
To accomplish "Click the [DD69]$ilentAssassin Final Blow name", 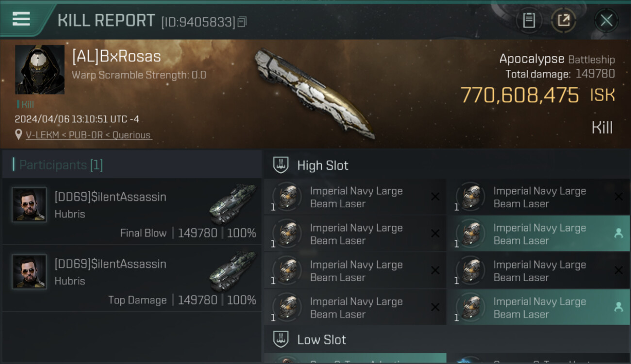I will point(110,197).
